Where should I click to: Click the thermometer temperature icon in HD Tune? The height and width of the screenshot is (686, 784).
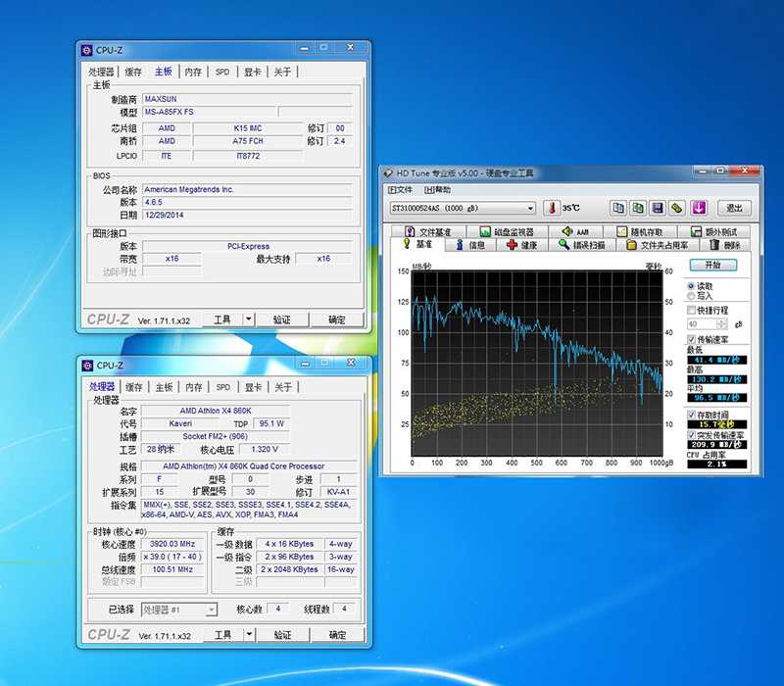(552, 208)
